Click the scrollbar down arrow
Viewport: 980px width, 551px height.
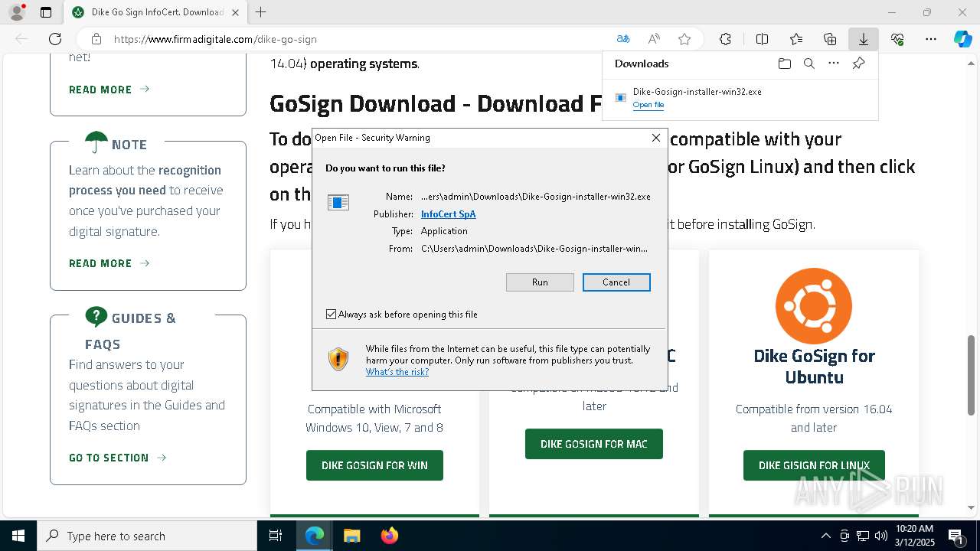coord(972,507)
